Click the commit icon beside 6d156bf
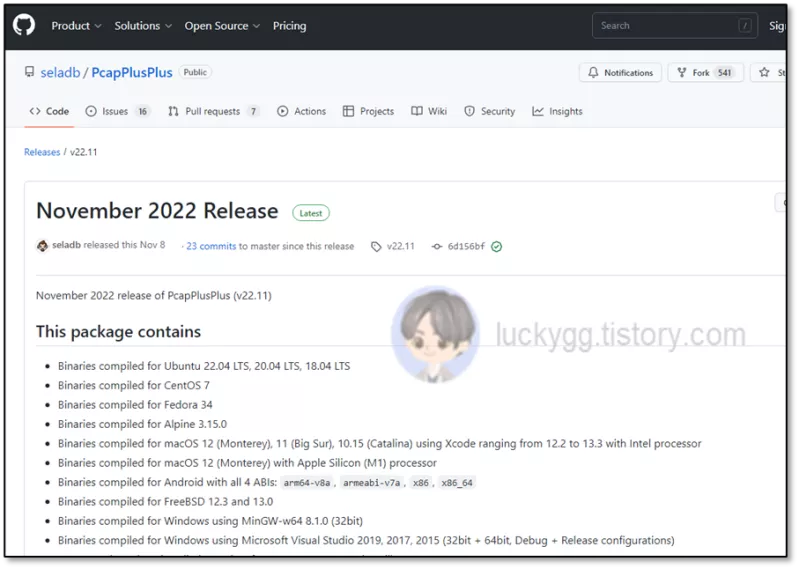 pos(437,247)
